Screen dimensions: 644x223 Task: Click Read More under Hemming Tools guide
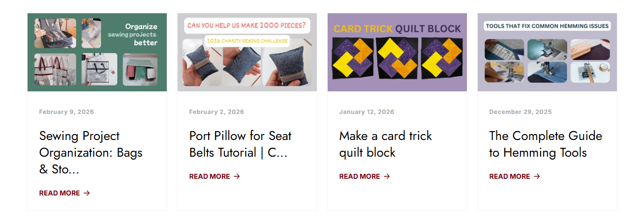510,176
